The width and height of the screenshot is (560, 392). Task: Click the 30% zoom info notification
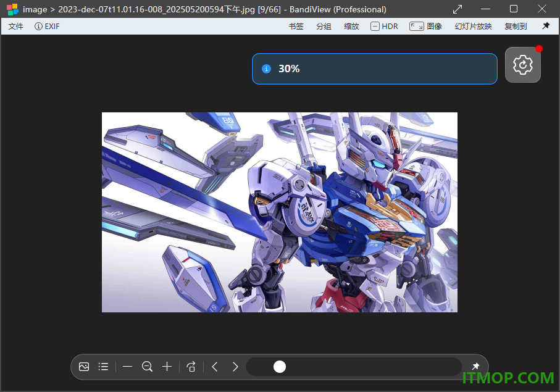(375, 69)
